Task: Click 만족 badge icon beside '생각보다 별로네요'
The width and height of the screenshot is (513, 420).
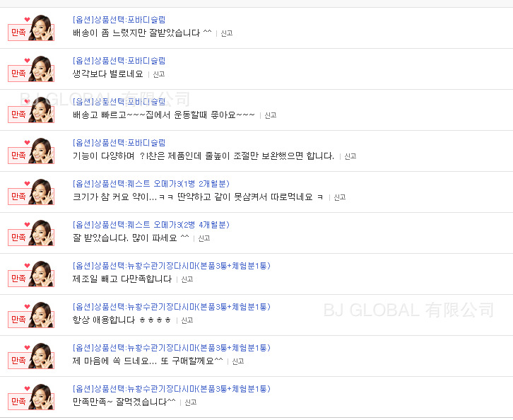Action: coord(31,69)
